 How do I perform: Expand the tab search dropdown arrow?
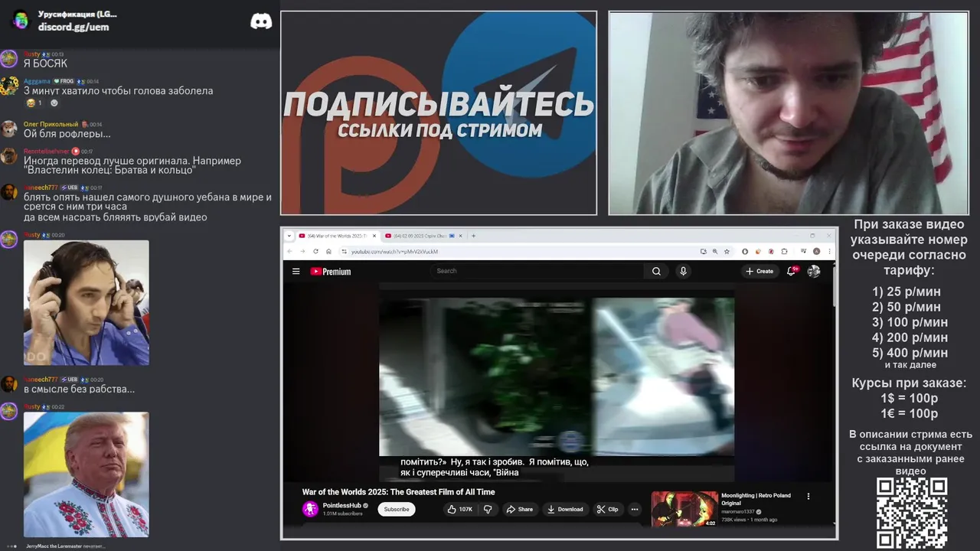point(289,236)
